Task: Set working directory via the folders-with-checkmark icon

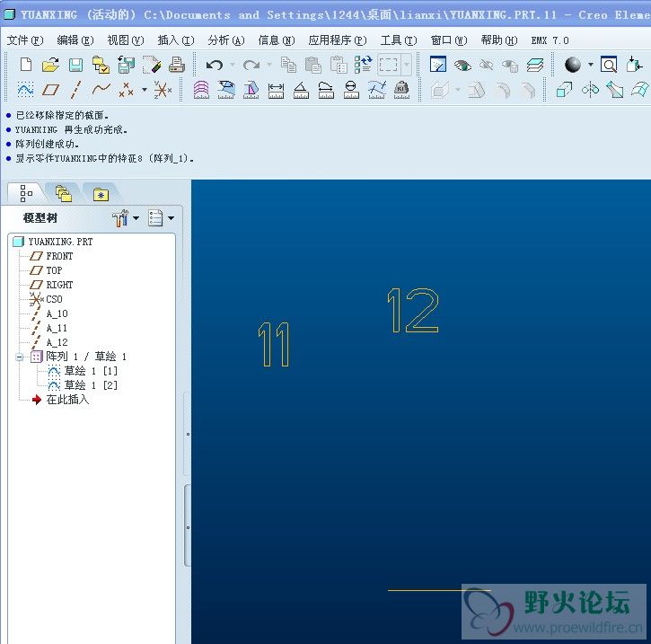Action: click(101, 65)
